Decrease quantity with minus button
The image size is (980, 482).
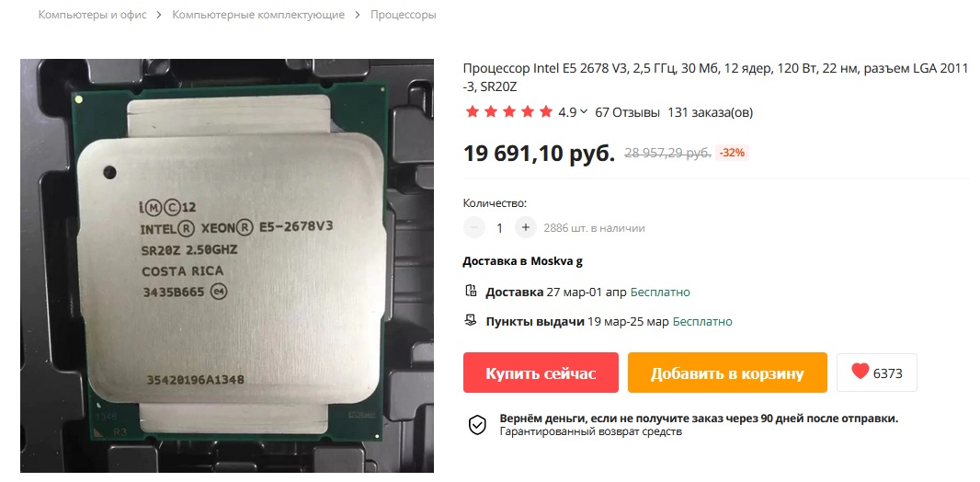(474, 227)
